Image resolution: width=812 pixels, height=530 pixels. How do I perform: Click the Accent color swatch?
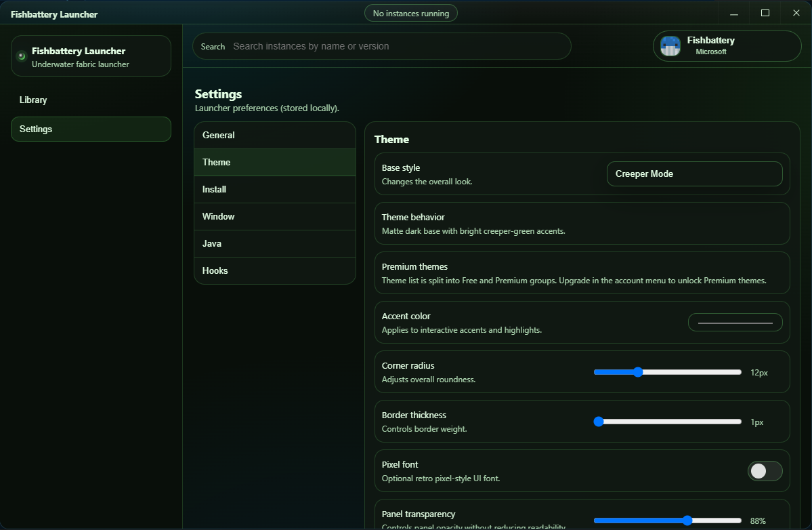coord(735,322)
